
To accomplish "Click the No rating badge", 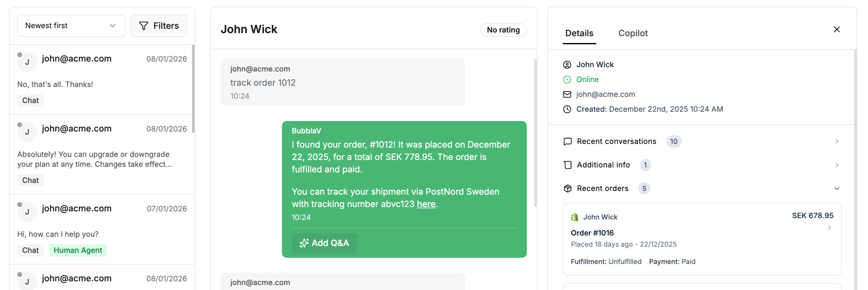I will pos(503,30).
